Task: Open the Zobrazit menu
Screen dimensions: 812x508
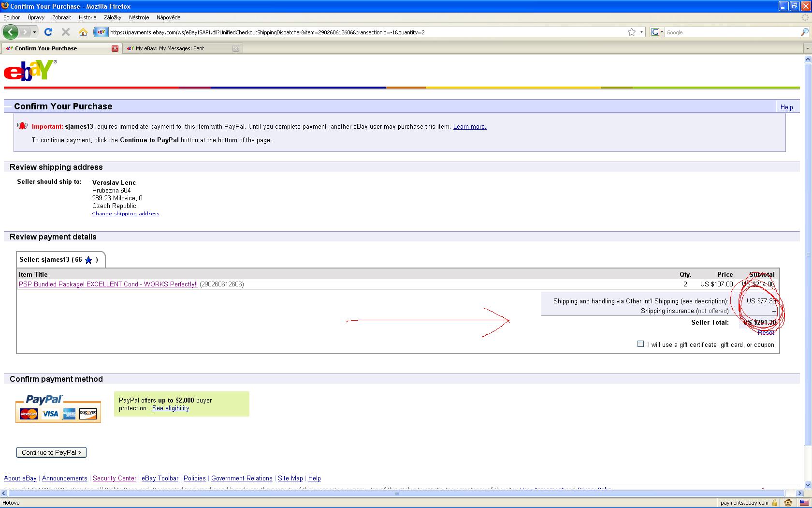Action: [x=61, y=17]
